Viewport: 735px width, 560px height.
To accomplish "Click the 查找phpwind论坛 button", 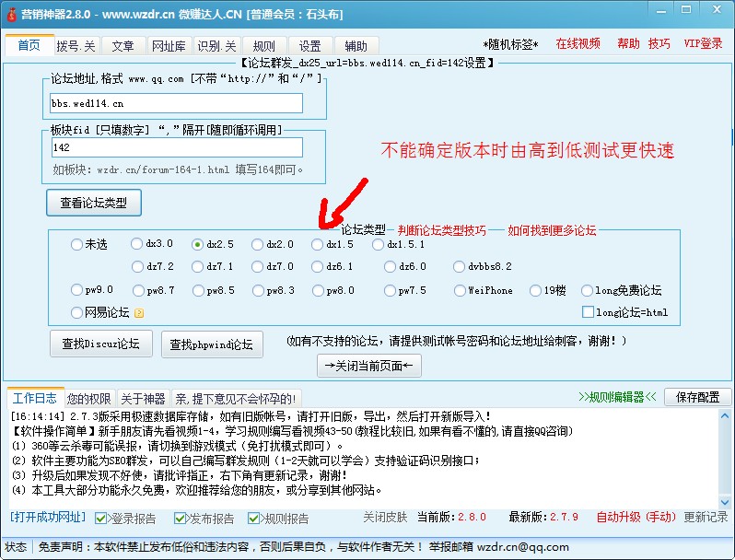I will (212, 344).
